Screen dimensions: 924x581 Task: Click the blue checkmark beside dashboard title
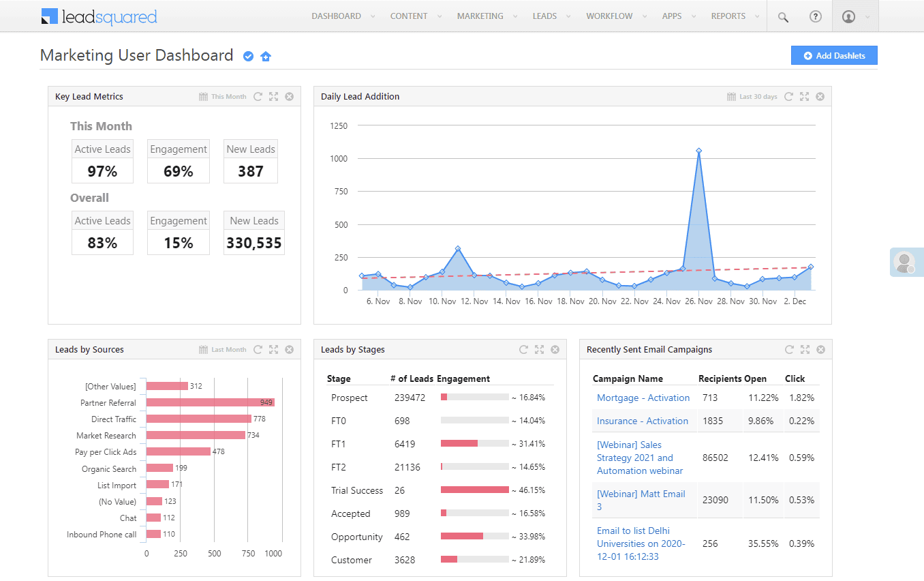(249, 57)
